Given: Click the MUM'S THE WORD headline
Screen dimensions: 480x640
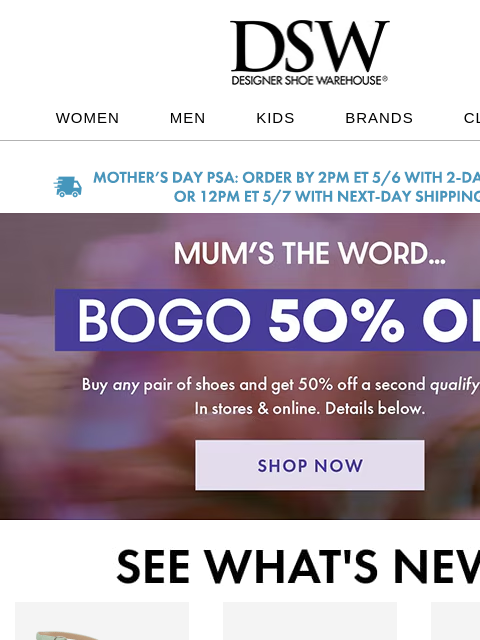Looking at the screenshot, I should (x=309, y=253).
